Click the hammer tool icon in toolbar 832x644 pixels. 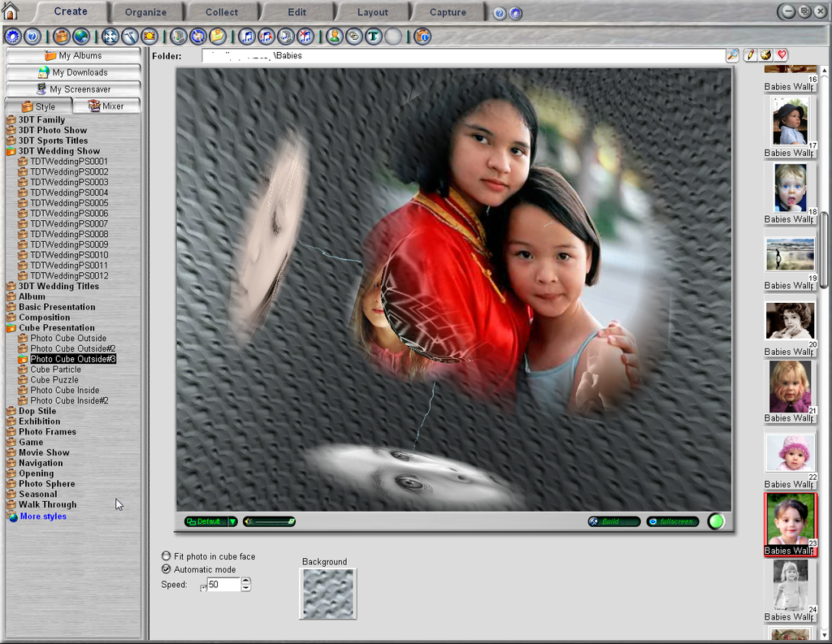coord(130,37)
